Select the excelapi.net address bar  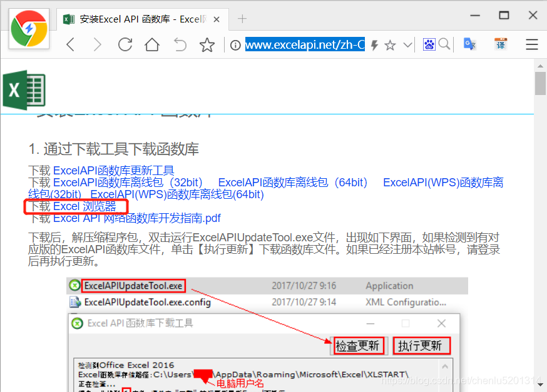[x=305, y=44]
